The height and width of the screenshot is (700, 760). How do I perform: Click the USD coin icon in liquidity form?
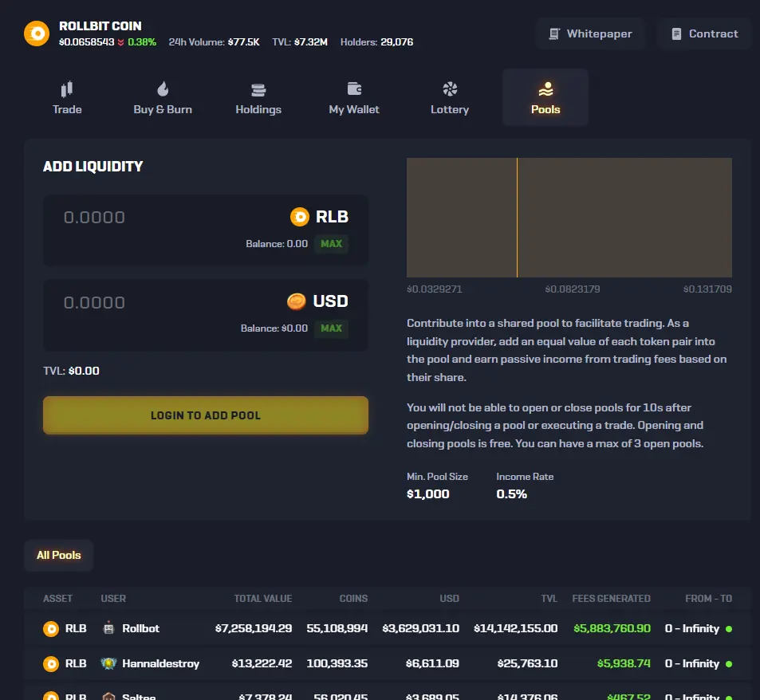click(296, 301)
